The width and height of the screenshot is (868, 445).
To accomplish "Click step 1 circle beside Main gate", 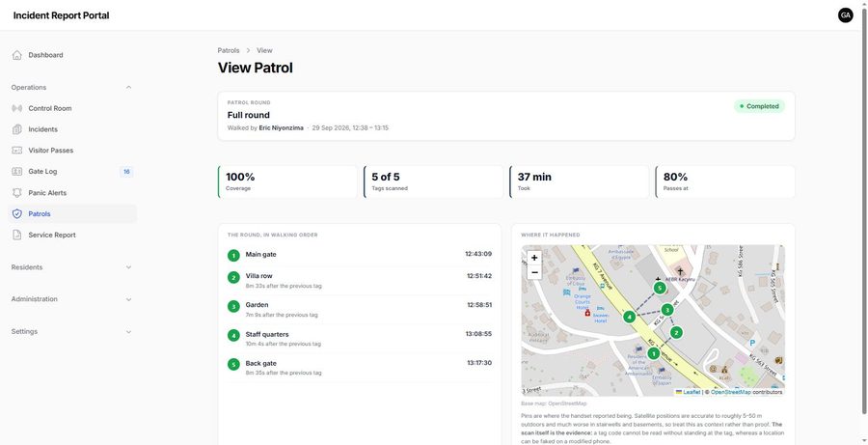I will click(233, 256).
